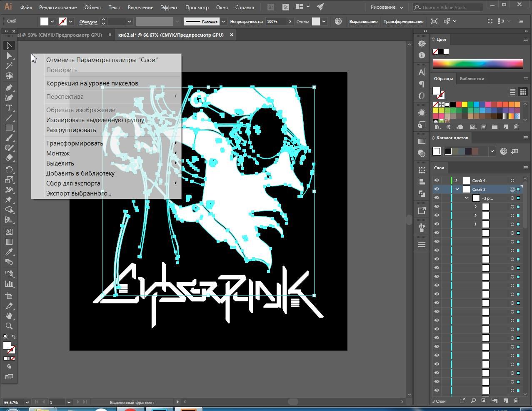Click the Трансформирование link in control bar

click(x=403, y=21)
